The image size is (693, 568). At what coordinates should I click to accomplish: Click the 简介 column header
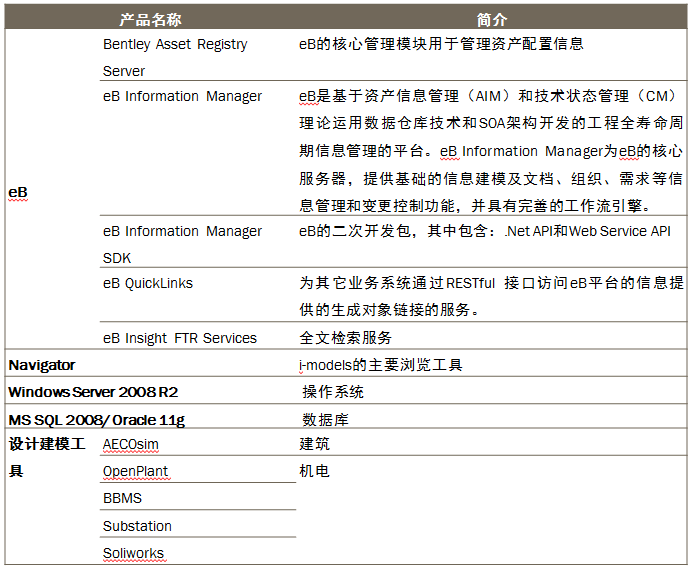[492, 19]
